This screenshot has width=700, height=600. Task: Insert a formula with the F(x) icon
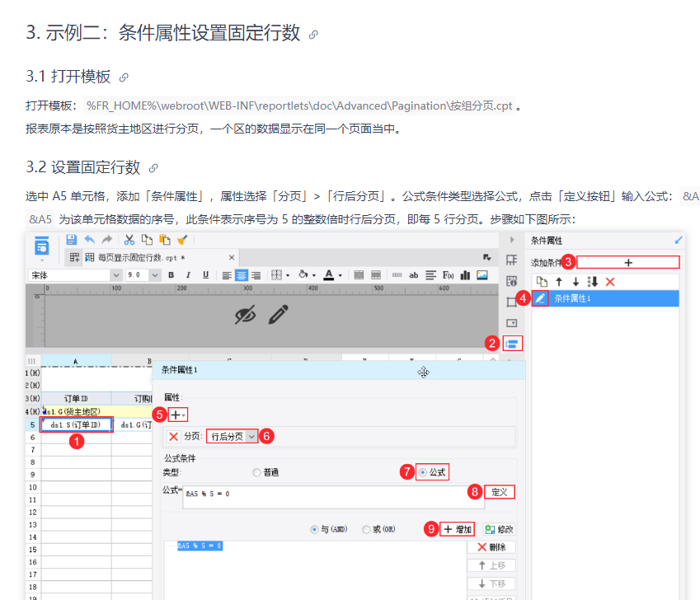point(448,275)
